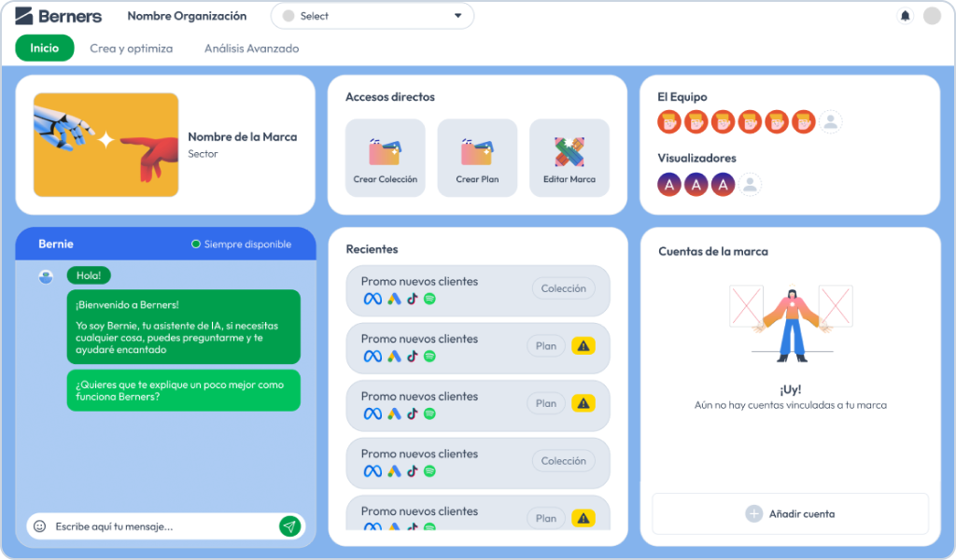Select the Inicio tab

(44, 49)
